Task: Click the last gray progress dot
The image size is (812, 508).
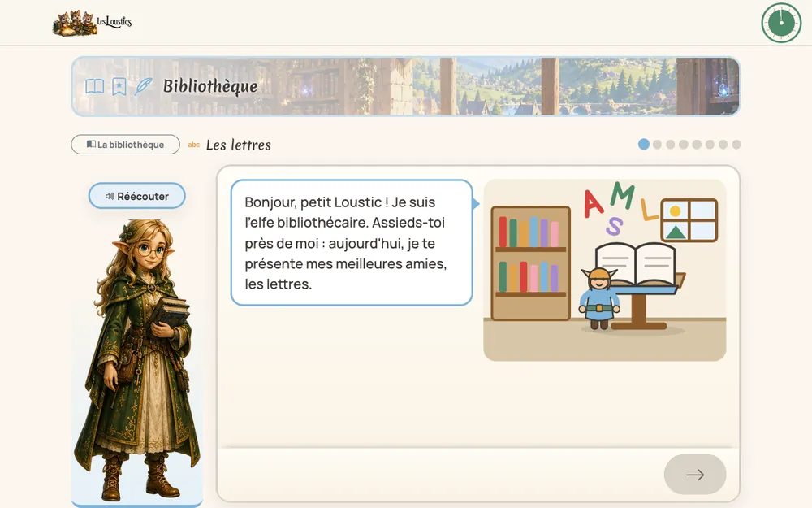Action: [x=736, y=145]
